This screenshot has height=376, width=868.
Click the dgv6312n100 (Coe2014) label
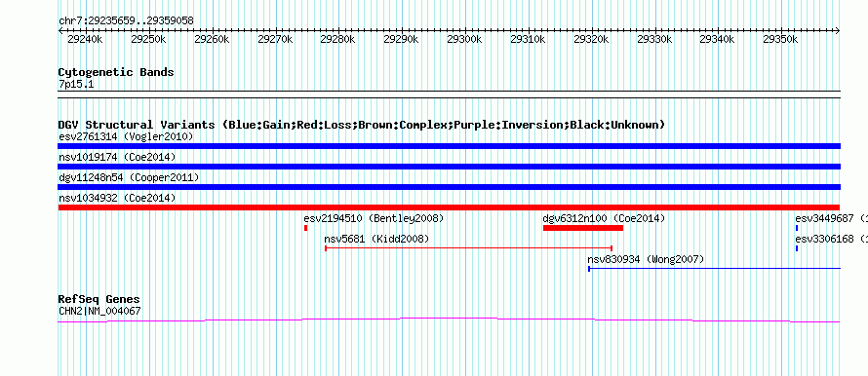tap(604, 218)
